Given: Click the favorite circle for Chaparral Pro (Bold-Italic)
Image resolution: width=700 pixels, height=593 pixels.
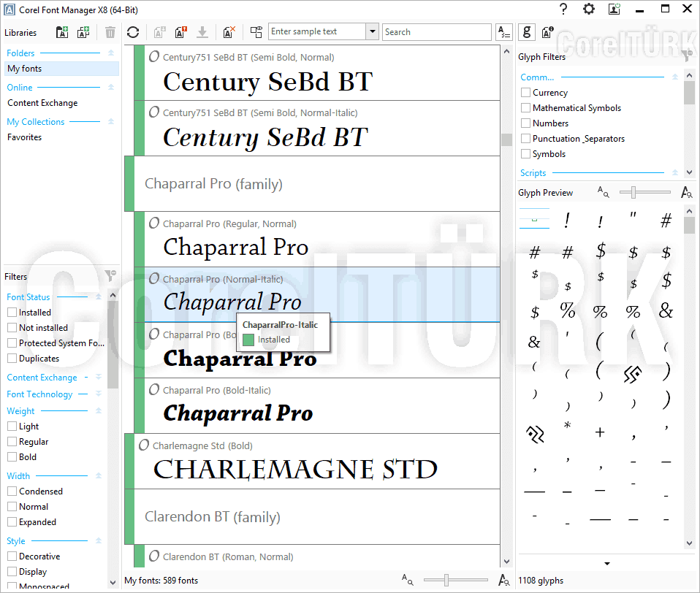Looking at the screenshot, I should coord(154,389).
